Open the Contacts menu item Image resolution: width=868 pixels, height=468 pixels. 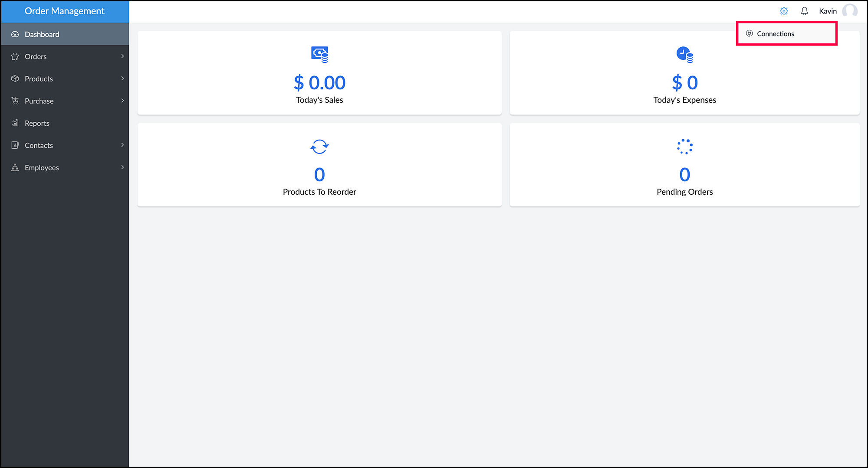coord(65,145)
